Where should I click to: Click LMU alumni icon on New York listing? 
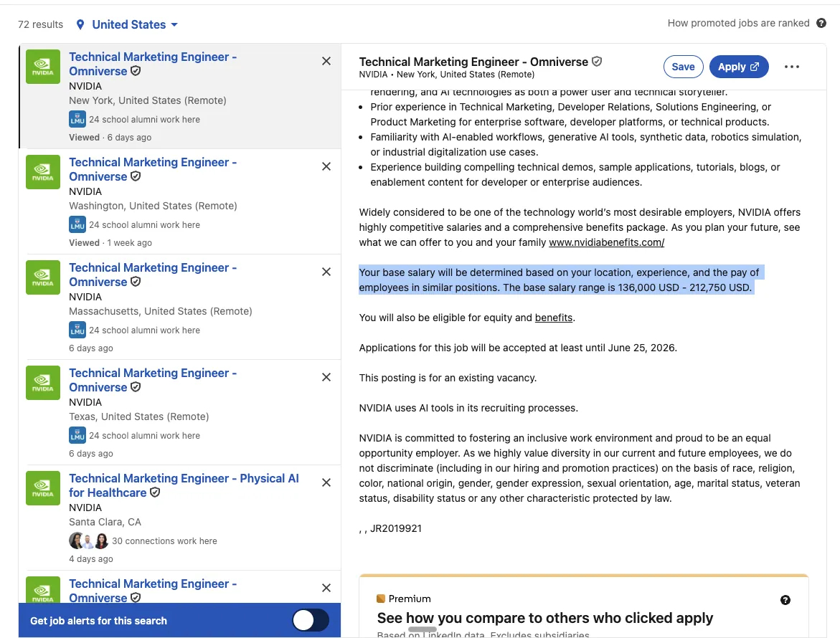click(77, 119)
